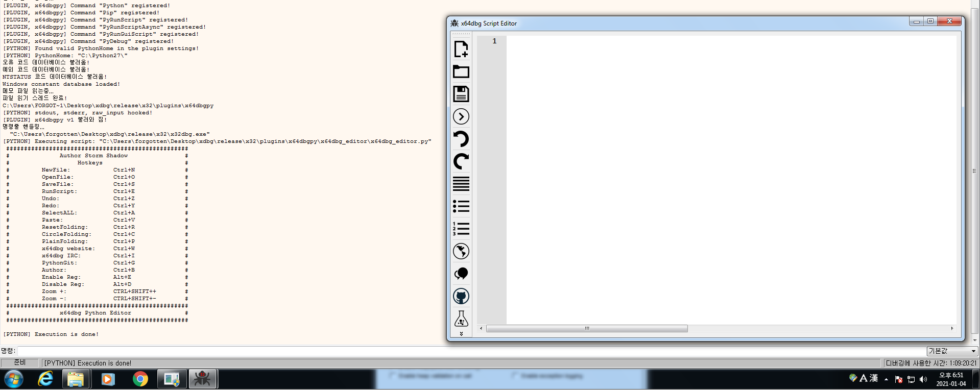
Task: Reset folding using the lines icon
Action: (x=461, y=184)
